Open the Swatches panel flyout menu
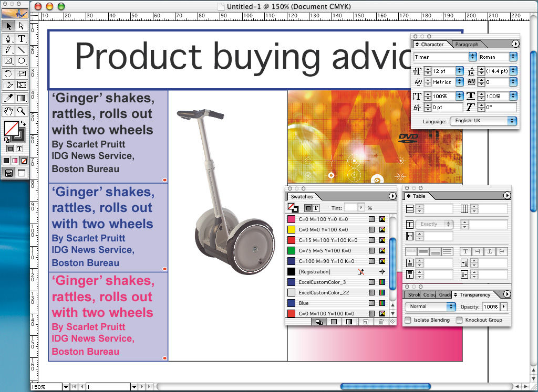Screen dimensions: 538x392 pos(392,196)
